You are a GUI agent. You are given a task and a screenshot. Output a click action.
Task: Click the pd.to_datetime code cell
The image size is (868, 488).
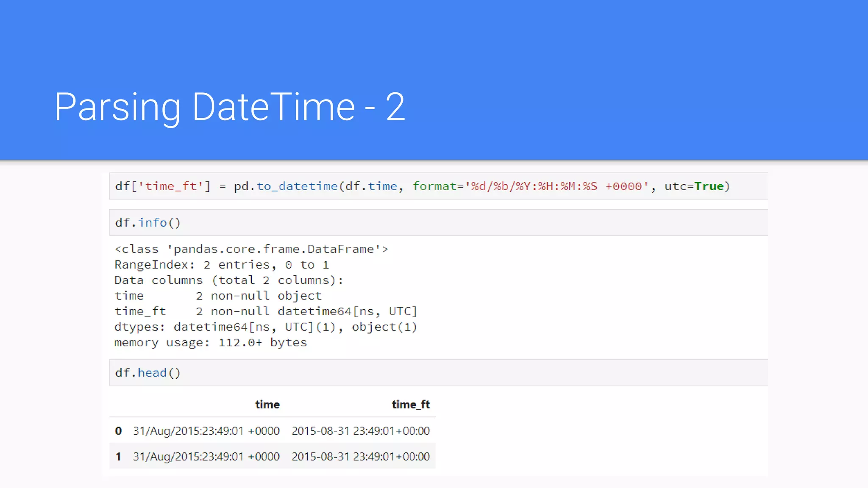pos(438,186)
